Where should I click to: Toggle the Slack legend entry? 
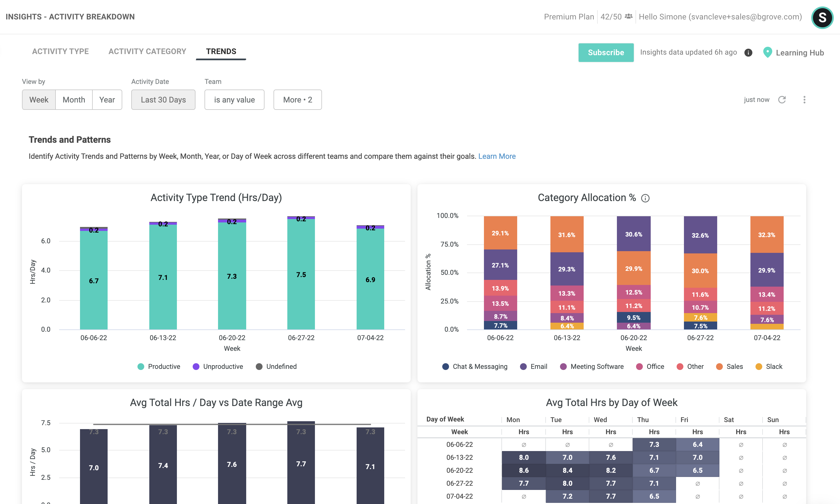coord(769,366)
